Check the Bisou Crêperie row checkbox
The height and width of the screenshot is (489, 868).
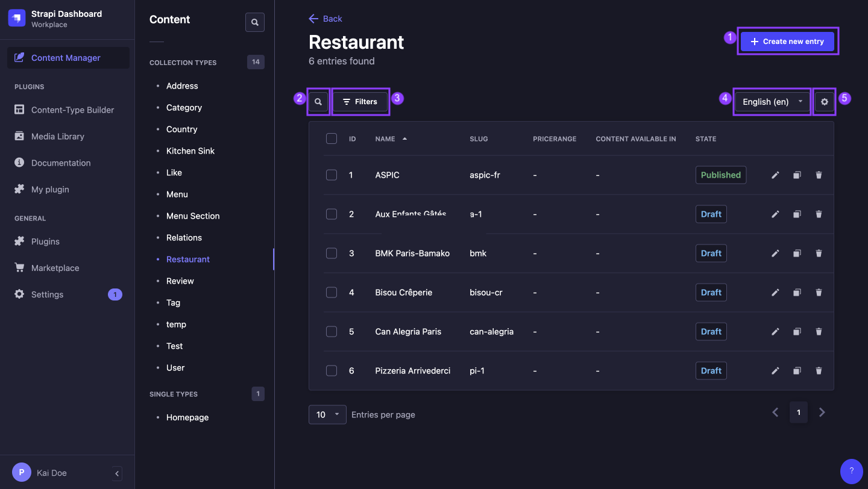click(332, 292)
